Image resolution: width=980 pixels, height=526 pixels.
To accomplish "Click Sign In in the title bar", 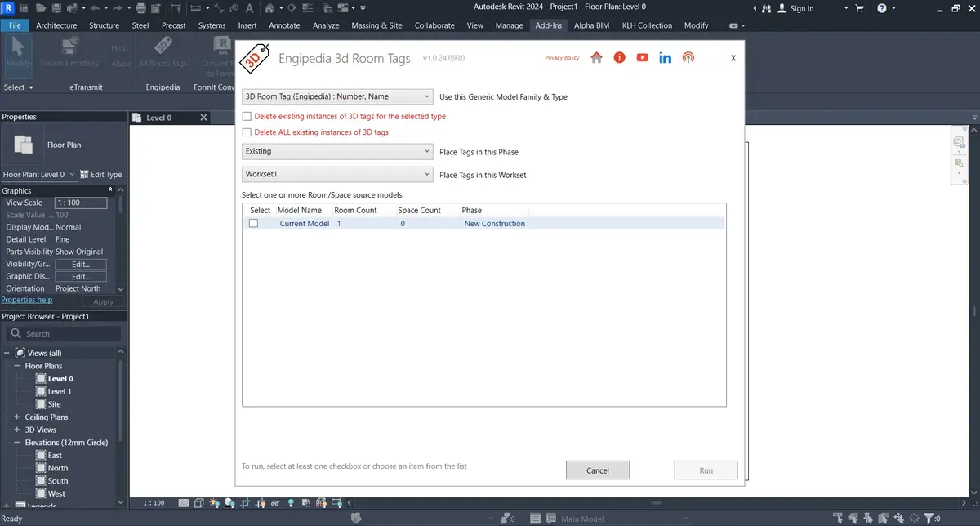I will pos(795,8).
